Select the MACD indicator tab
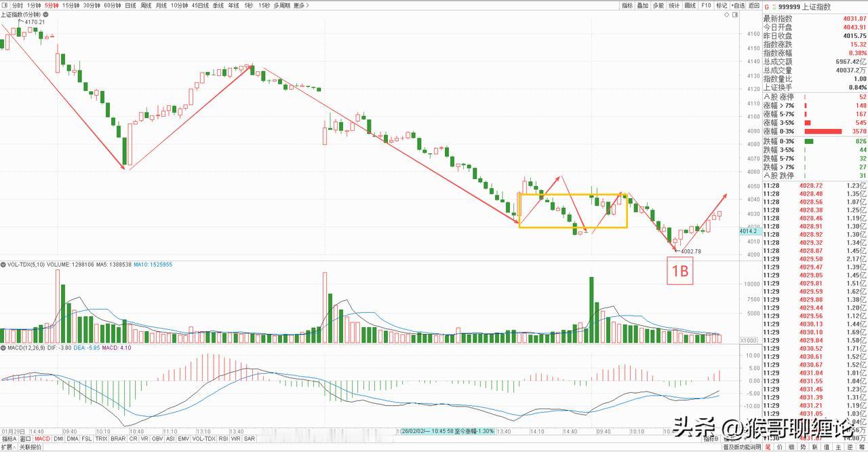The height and width of the screenshot is (452, 868). click(42, 439)
